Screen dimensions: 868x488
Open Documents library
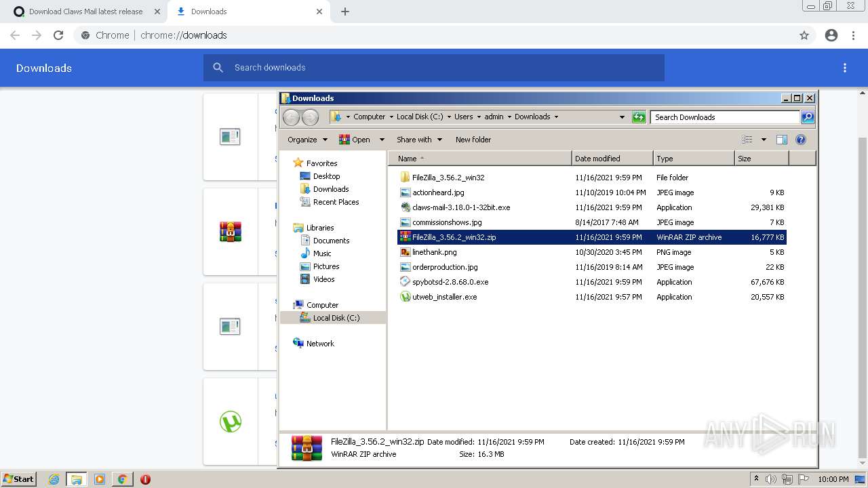(x=332, y=241)
